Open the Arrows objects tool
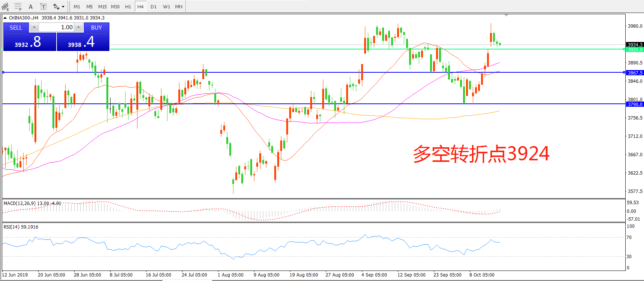 pos(56,7)
